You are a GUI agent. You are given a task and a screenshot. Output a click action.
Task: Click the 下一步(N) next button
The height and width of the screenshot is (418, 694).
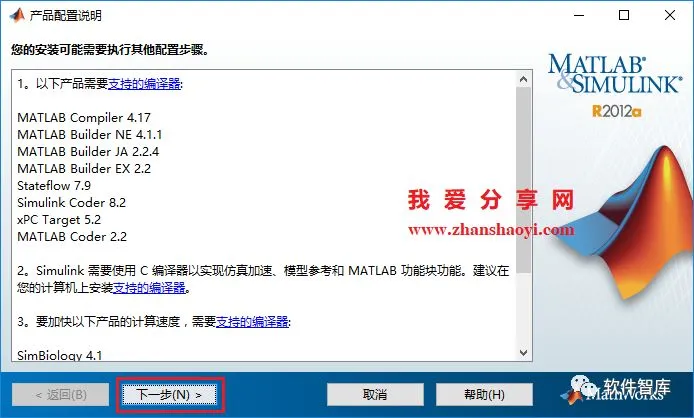[x=170, y=395]
